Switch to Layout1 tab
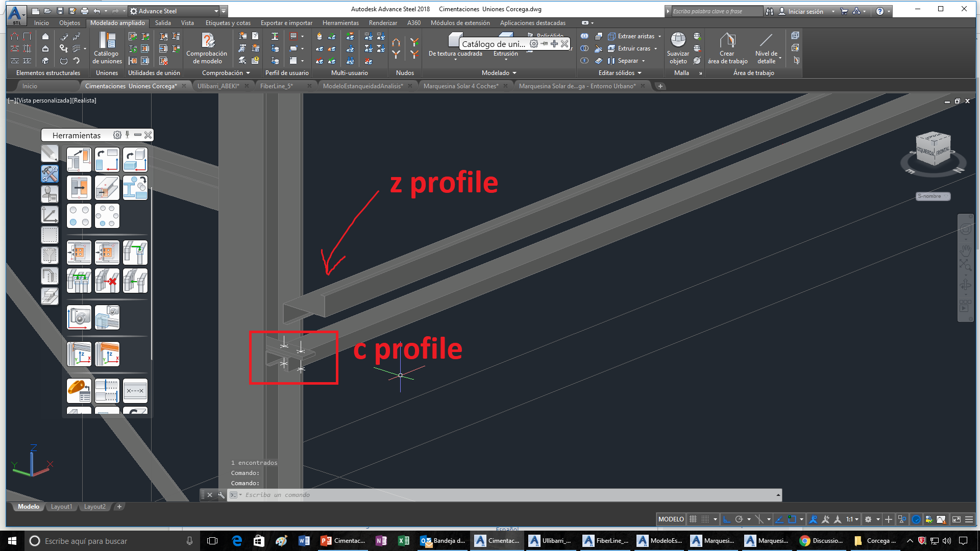Screen dimensions: 980x551 pyautogui.click(x=61, y=507)
